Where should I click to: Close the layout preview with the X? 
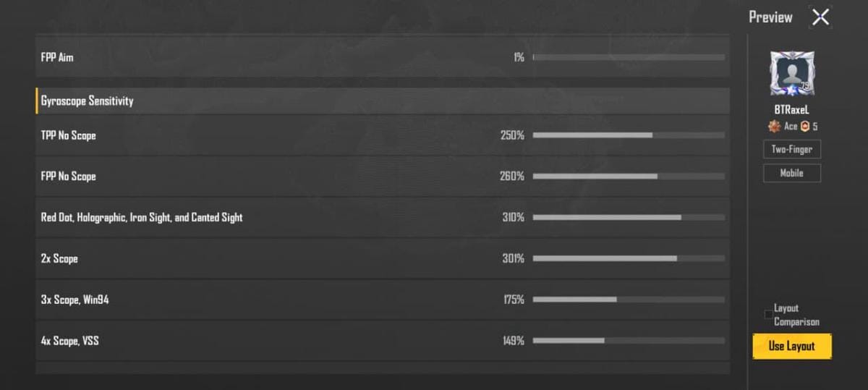[820, 17]
